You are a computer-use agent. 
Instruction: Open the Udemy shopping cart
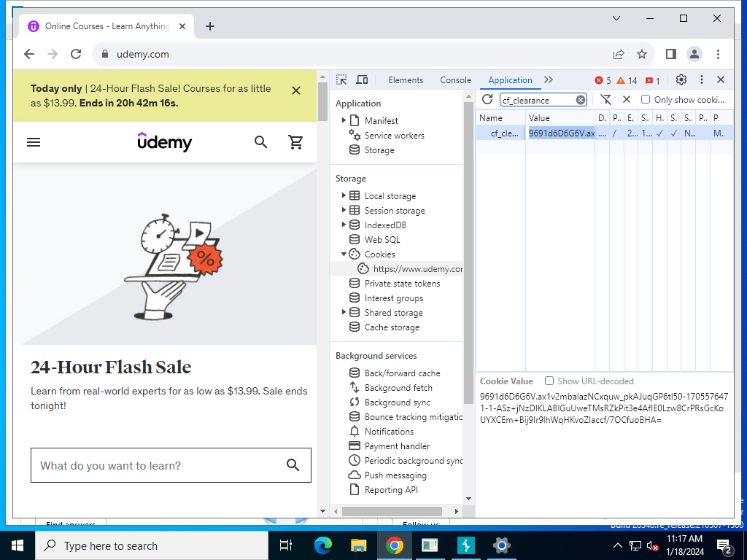(296, 142)
